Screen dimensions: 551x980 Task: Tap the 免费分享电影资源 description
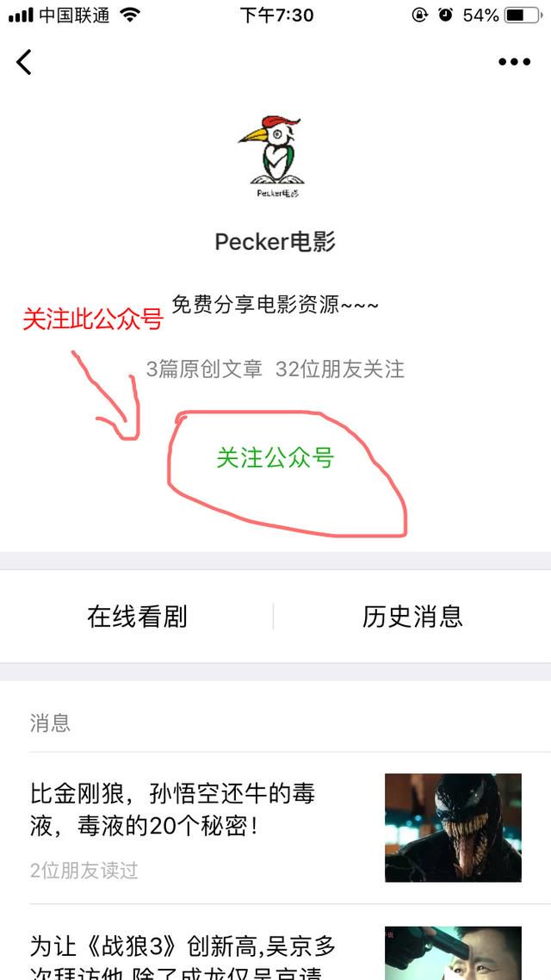[275, 305]
